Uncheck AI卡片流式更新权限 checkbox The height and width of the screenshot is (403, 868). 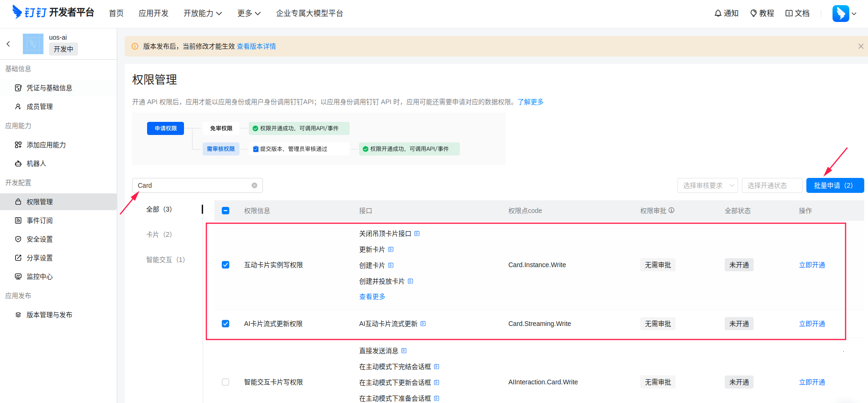coord(226,324)
